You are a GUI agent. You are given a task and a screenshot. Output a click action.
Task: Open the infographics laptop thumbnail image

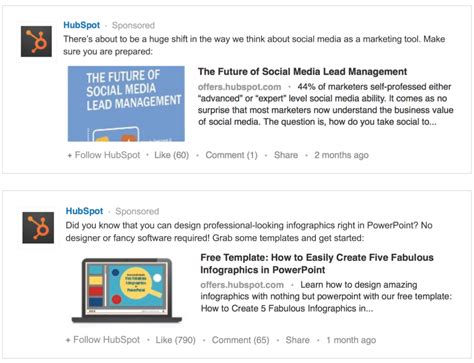(127, 290)
